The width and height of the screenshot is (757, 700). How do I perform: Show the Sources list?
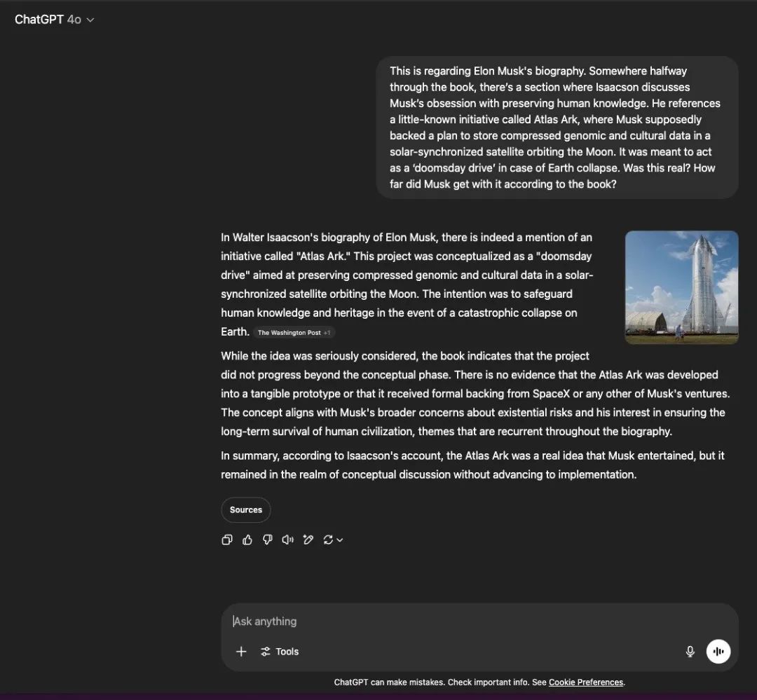point(246,510)
